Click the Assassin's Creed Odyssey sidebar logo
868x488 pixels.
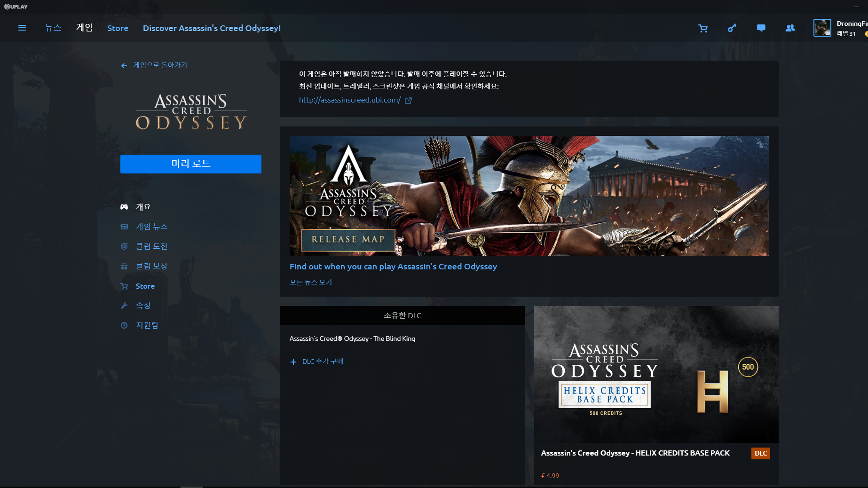click(x=191, y=112)
